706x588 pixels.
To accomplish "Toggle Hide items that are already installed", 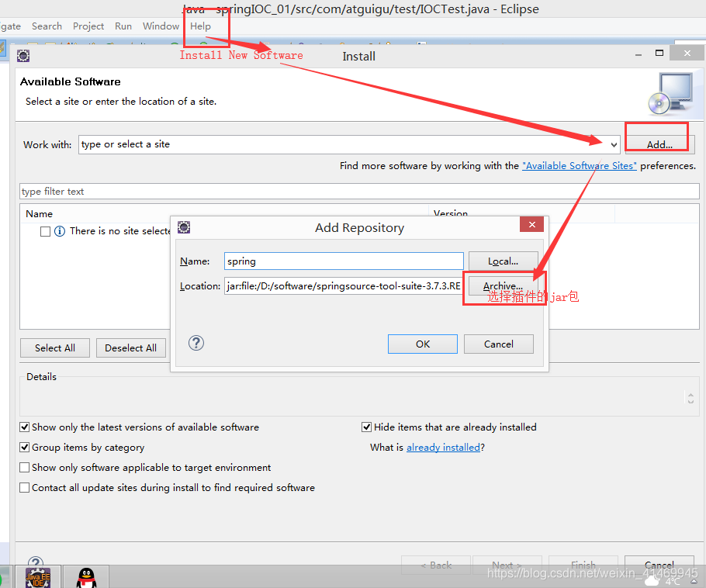I will tap(366, 427).
